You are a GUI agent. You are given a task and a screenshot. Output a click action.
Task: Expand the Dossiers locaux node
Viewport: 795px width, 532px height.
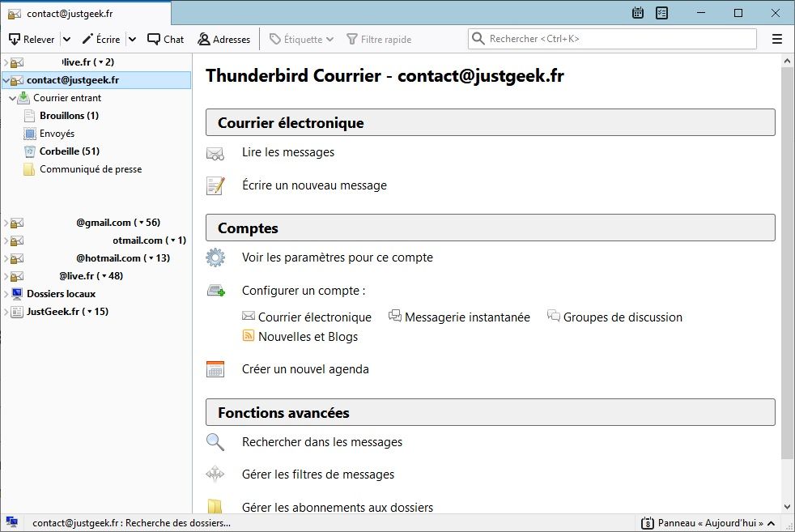point(6,294)
